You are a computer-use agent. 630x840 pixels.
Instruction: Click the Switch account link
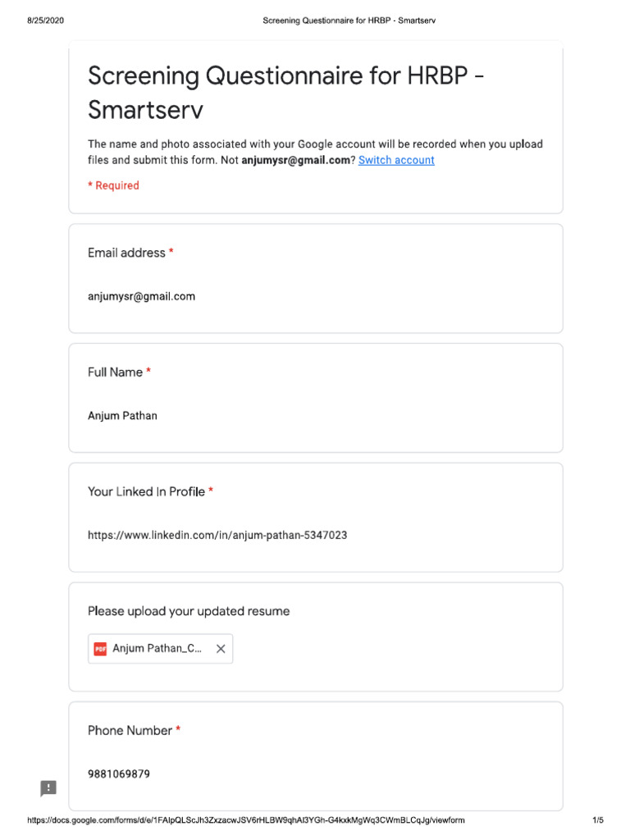[396, 160]
